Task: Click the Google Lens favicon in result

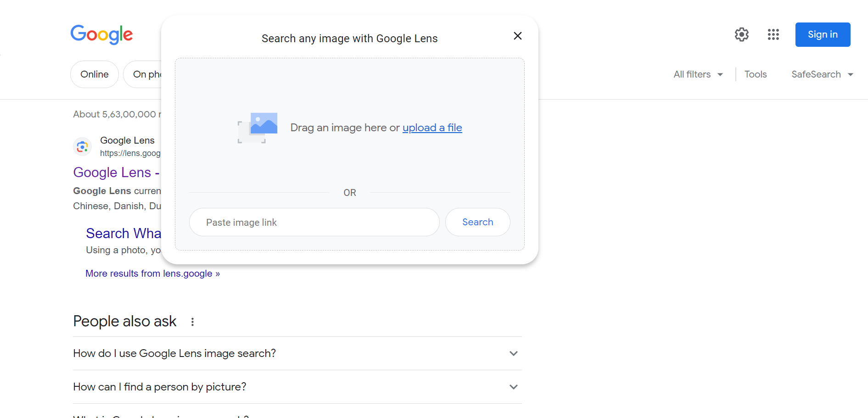Action: pos(83,147)
